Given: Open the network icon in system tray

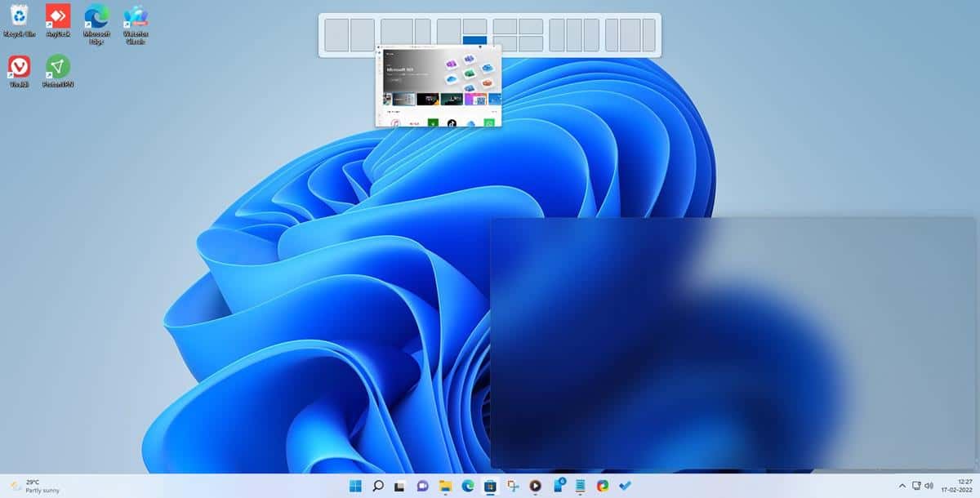Looking at the screenshot, I should pyautogui.click(x=916, y=486).
